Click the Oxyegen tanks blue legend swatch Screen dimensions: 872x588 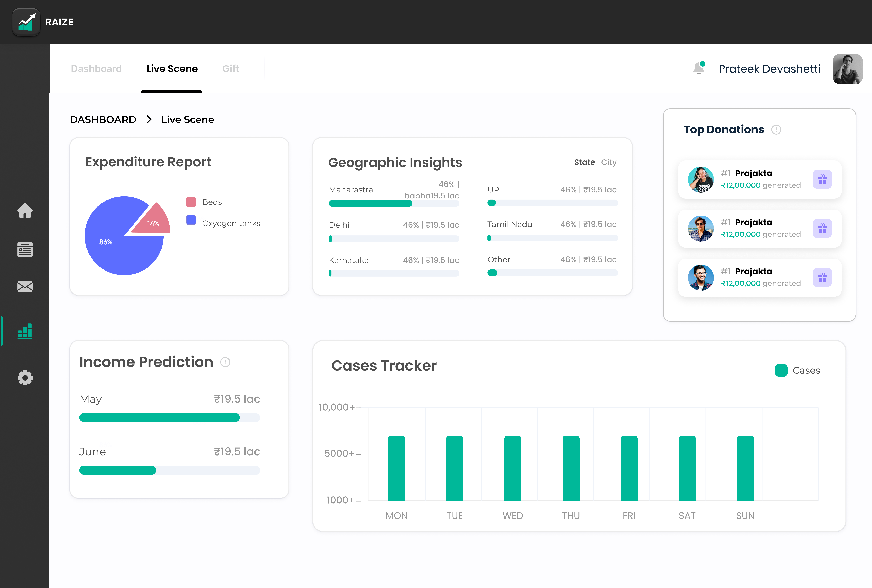click(x=191, y=220)
